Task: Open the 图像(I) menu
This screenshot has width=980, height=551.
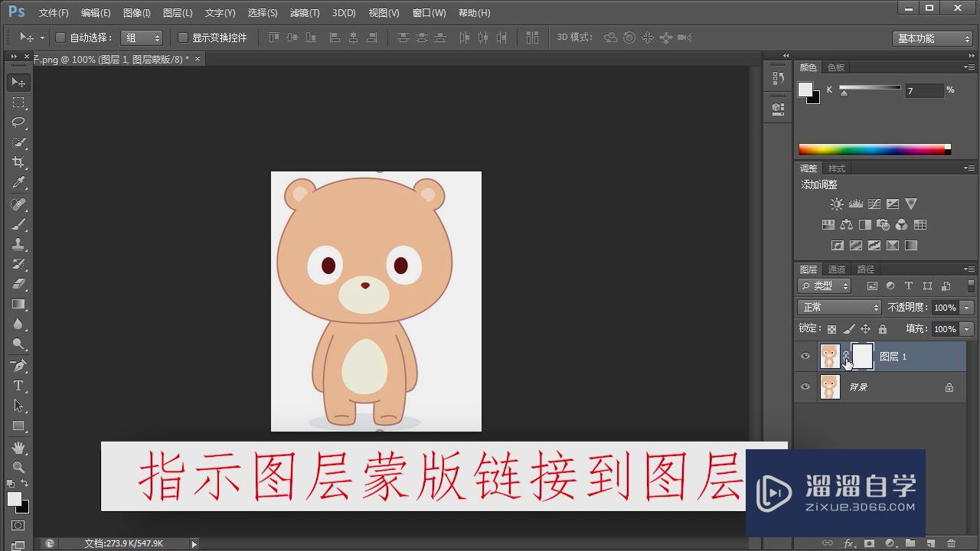Action: click(x=137, y=13)
